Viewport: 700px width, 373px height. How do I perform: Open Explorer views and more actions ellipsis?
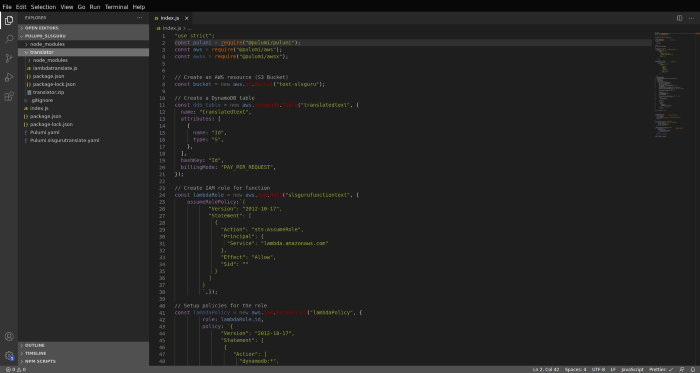pos(140,18)
